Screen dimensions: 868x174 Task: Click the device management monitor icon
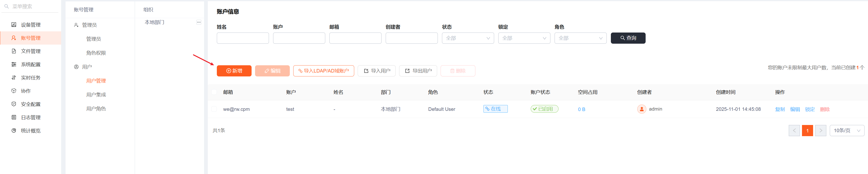(14, 25)
